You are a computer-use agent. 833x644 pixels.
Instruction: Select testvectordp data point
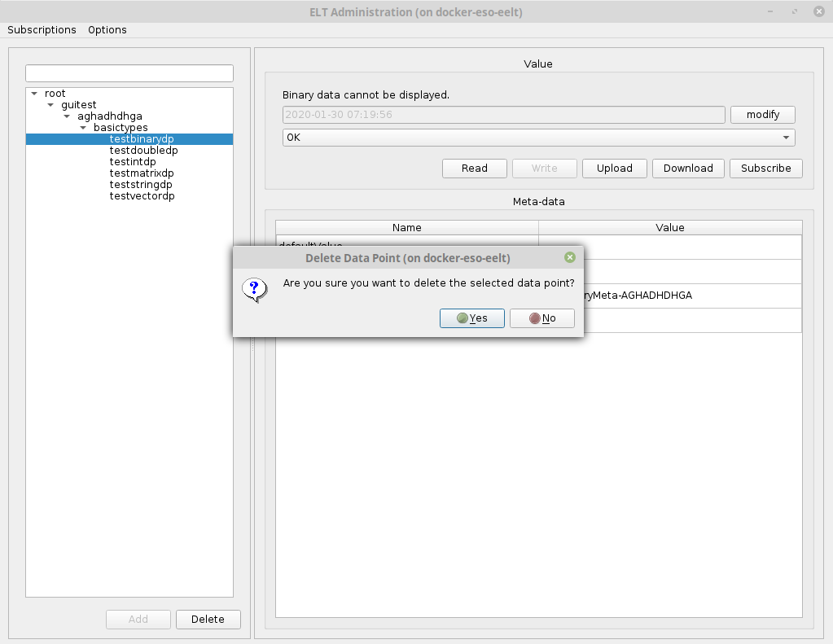click(142, 196)
